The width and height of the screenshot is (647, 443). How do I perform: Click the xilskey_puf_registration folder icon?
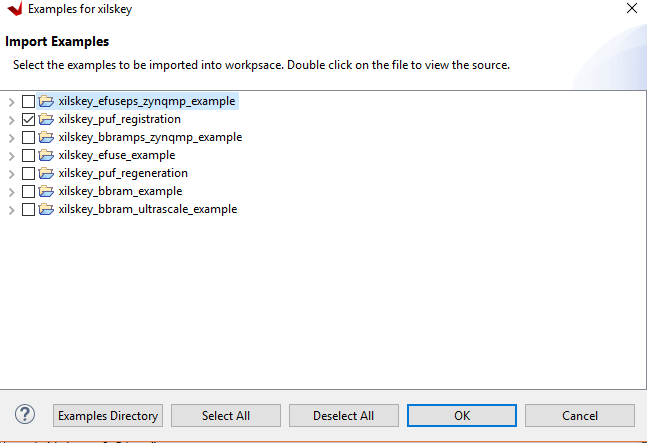(x=46, y=119)
